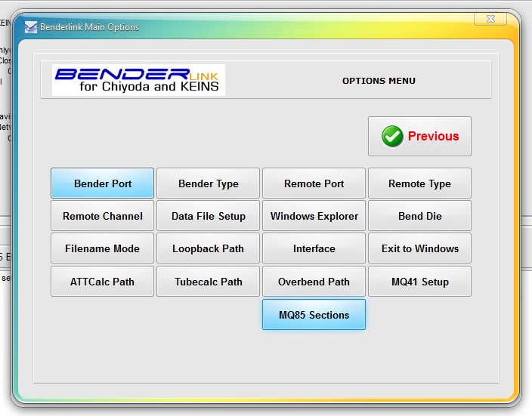Open MQ41 Setup
Screen dimensions: 532x416
point(419,282)
